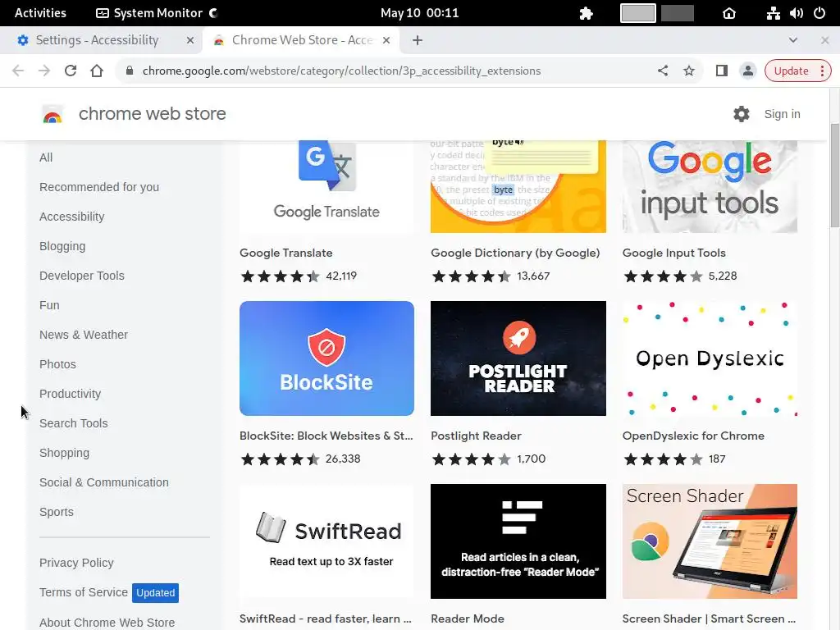Select the Productivity category

coord(71,394)
